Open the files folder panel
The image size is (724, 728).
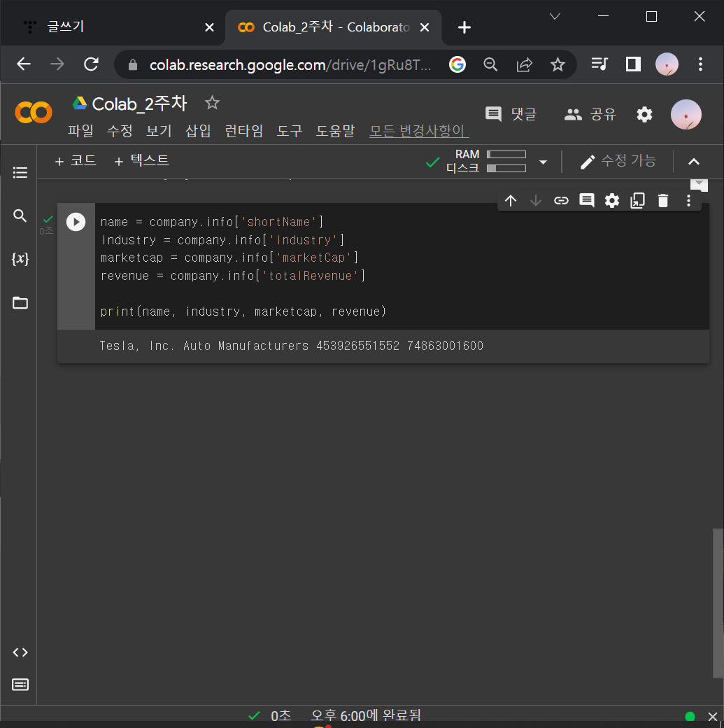20,302
